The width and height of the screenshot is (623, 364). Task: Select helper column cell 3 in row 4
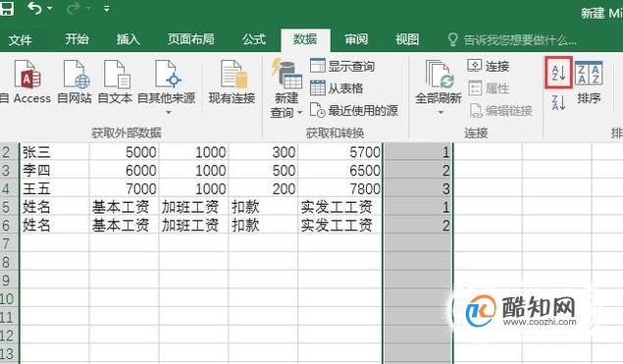(418, 188)
